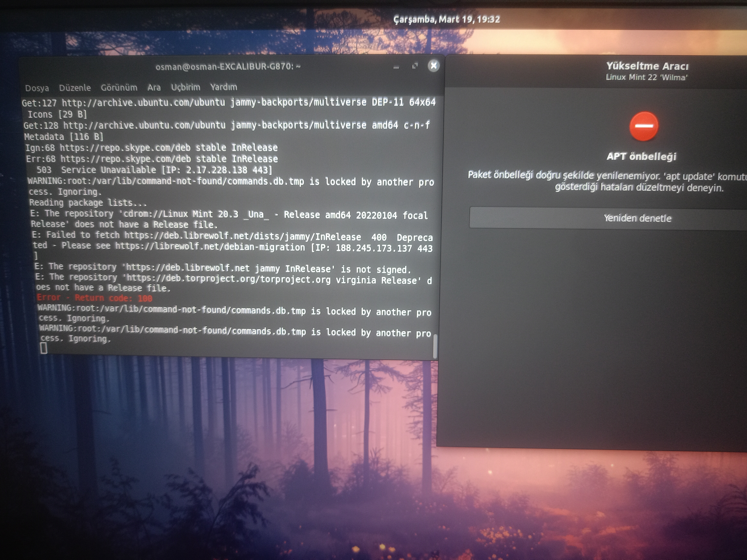Viewport: 747px width, 560px height.
Task: Open the Dosya menu in the terminal
Action: click(37, 88)
